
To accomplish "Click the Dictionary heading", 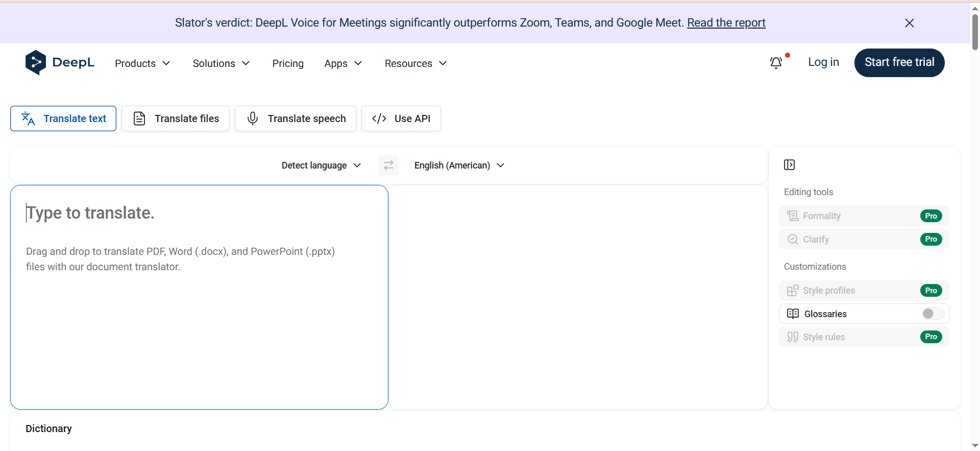I will [x=48, y=429].
